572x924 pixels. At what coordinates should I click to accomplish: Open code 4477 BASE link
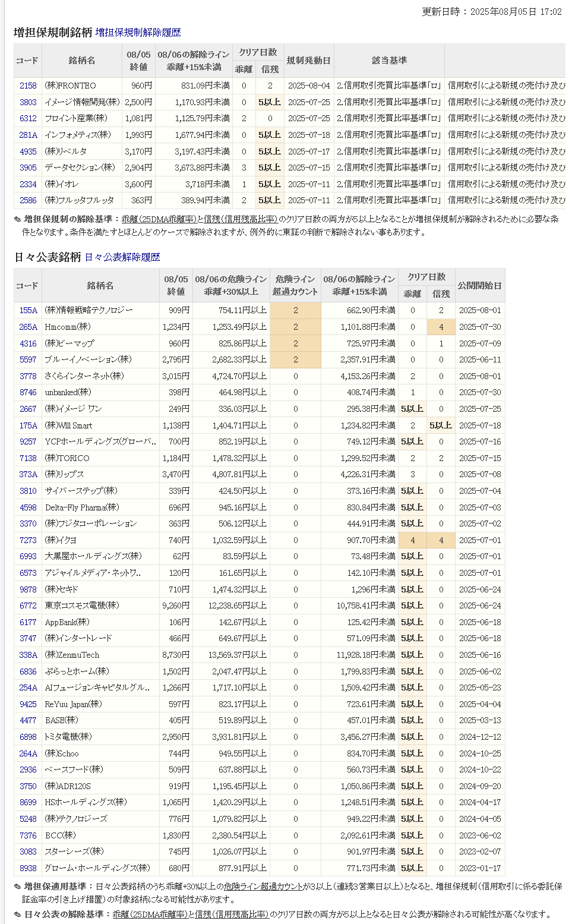click(28, 720)
